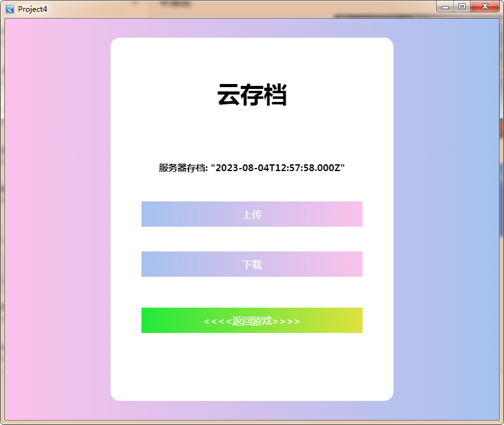Click the 2023-08-04T12:57:58.000Z timestamp
Image resolution: width=504 pixels, height=425 pixels.
coord(278,168)
